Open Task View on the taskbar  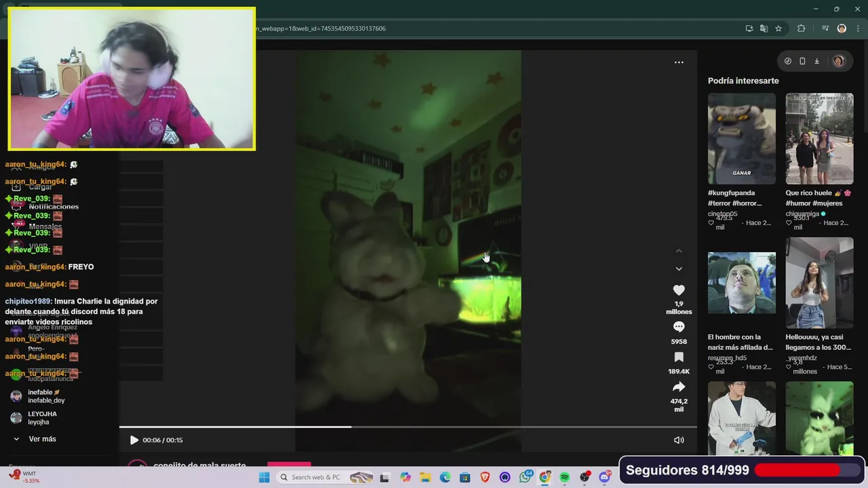pyautogui.click(x=384, y=477)
